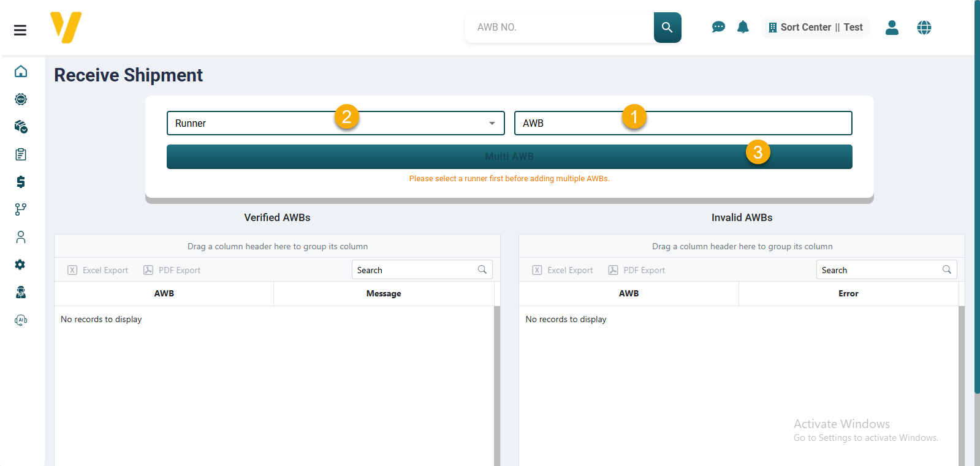Open the clipboard icon in sidebar

21,154
